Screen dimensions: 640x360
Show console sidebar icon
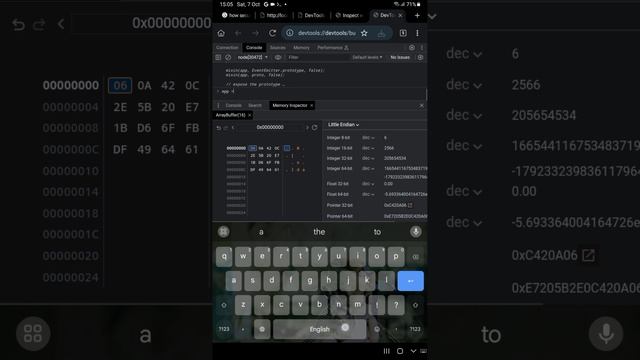click(218, 58)
